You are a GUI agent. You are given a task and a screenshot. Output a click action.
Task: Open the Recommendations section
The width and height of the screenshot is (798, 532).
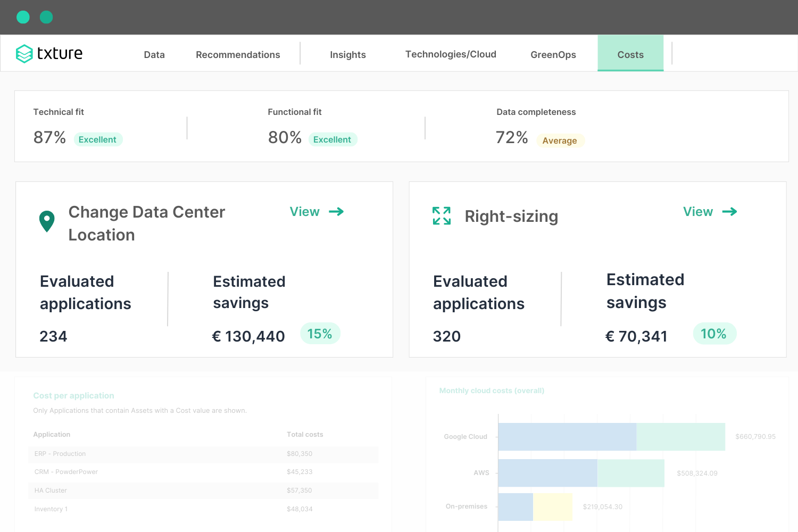click(x=238, y=54)
